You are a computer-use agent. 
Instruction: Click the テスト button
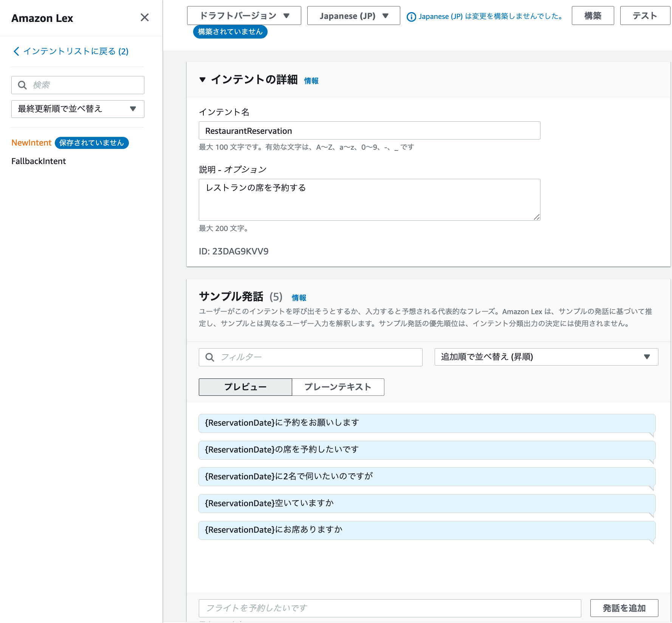(645, 16)
